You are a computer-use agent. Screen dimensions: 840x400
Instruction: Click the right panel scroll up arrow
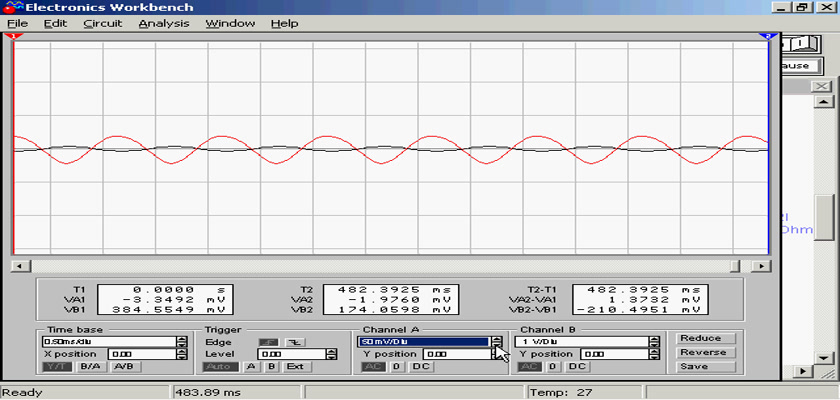(823, 102)
